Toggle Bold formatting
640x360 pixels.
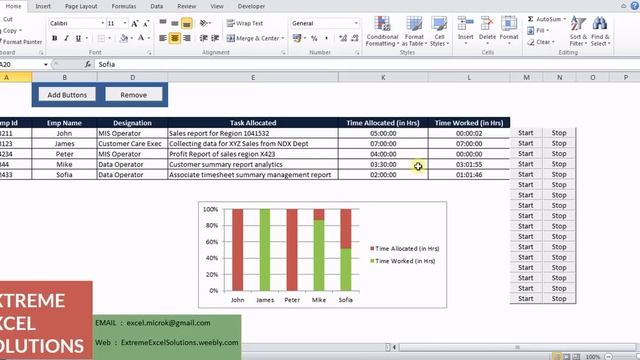(54, 38)
